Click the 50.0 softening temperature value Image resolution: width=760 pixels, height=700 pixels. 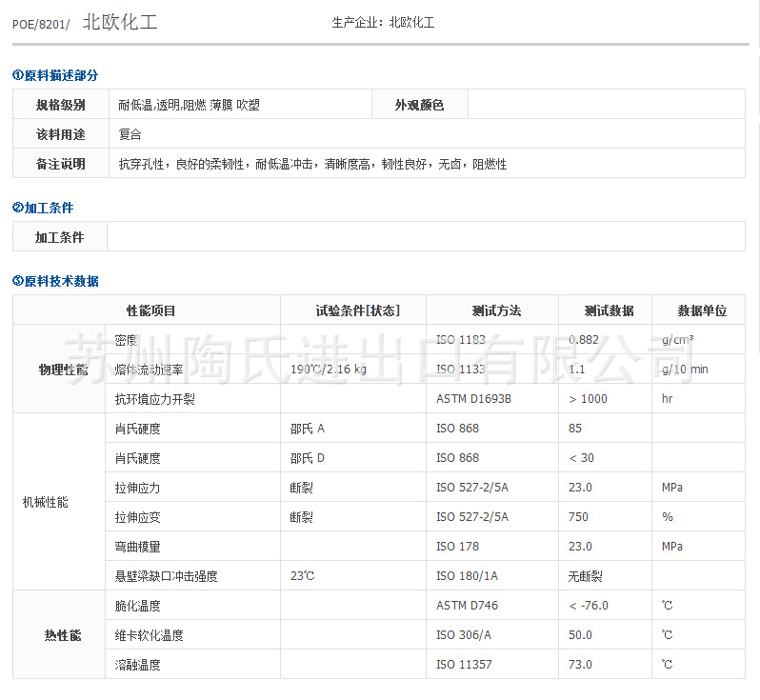click(x=580, y=635)
